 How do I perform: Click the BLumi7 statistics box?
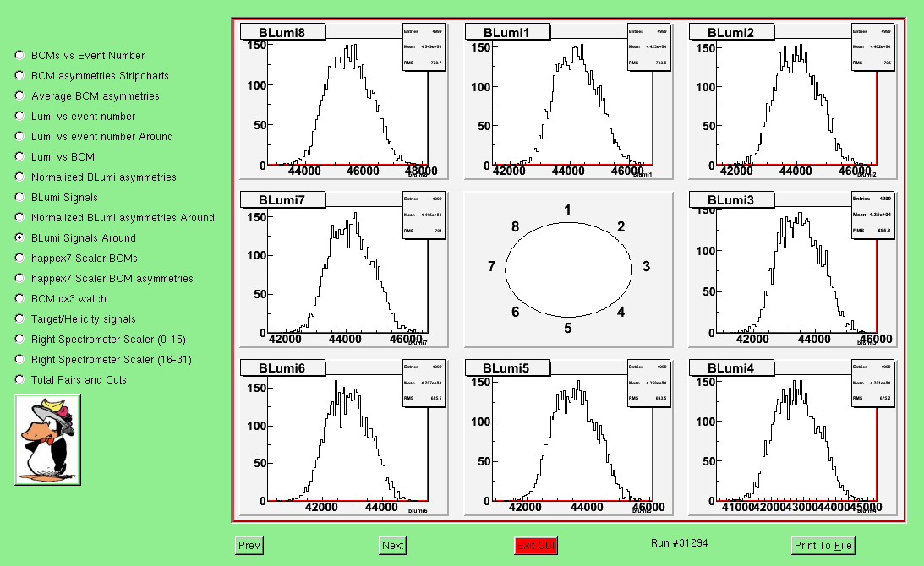pos(424,215)
